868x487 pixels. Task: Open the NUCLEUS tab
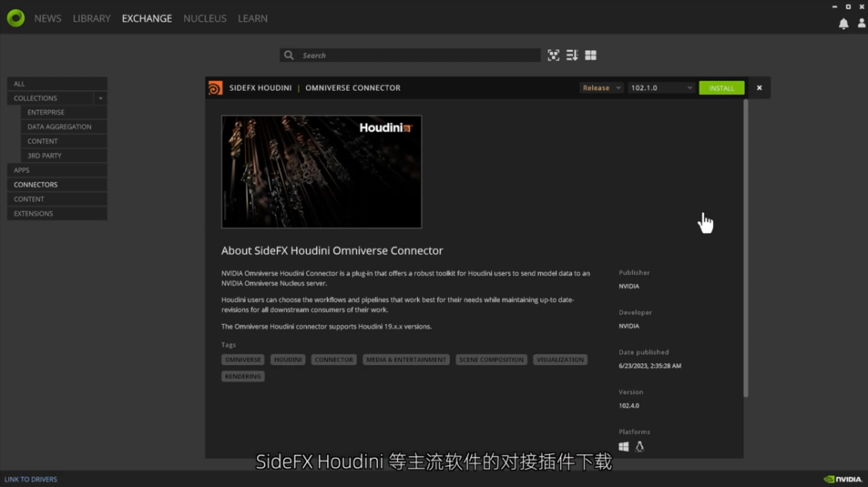point(205,18)
